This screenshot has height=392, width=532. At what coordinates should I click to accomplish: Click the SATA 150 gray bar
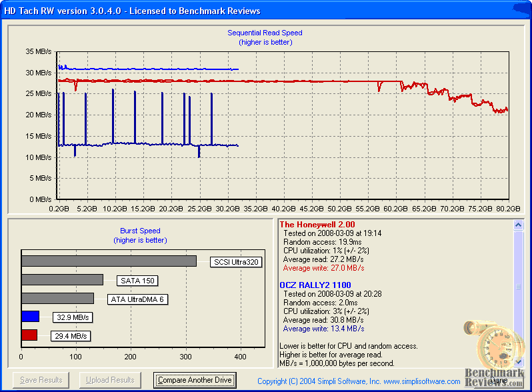click(x=62, y=279)
